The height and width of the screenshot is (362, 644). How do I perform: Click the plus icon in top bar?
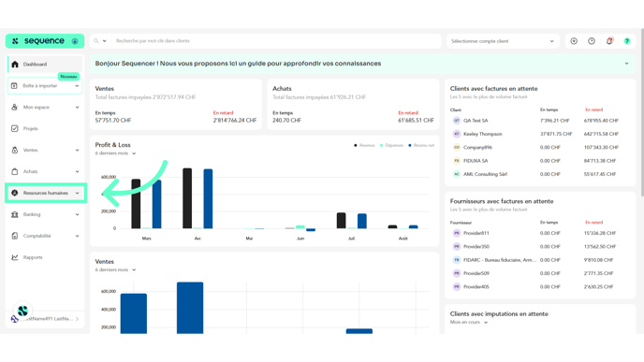click(574, 41)
